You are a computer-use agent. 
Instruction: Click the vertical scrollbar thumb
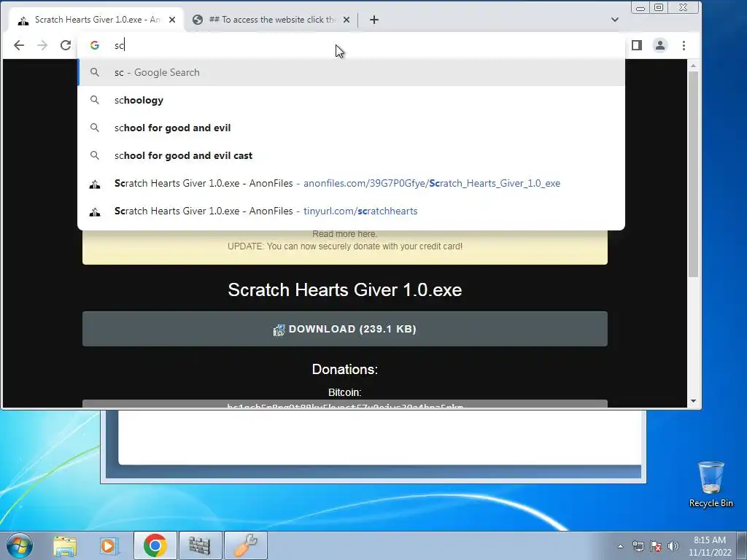point(693,174)
